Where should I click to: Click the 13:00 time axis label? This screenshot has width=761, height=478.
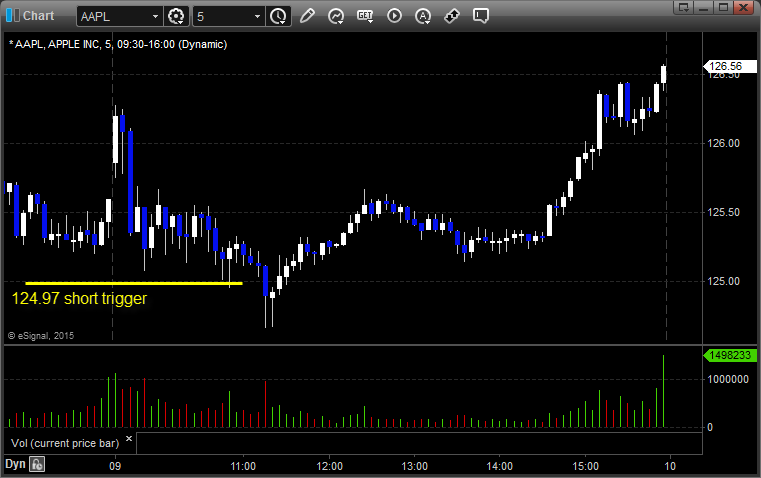(x=414, y=466)
